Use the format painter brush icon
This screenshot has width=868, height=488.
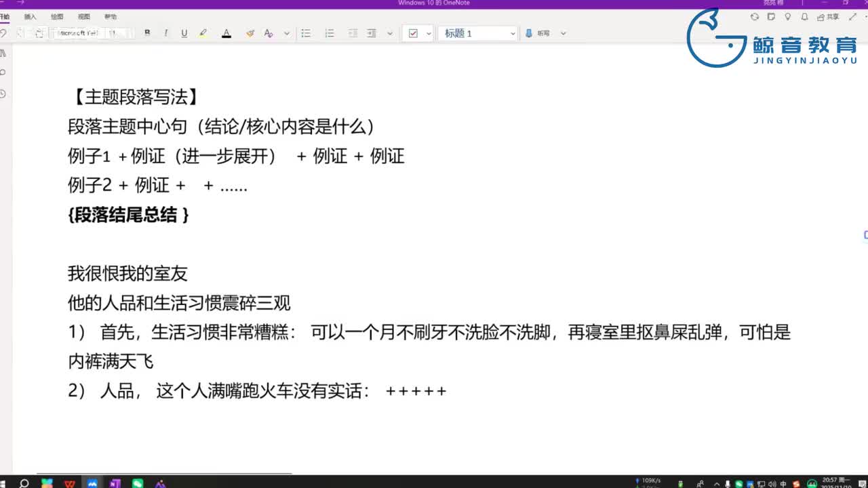(250, 33)
